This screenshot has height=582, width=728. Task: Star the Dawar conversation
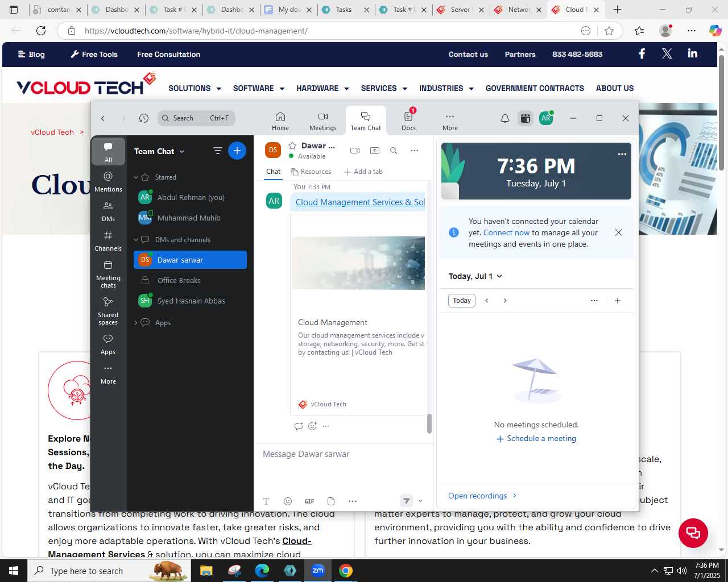tap(292, 146)
